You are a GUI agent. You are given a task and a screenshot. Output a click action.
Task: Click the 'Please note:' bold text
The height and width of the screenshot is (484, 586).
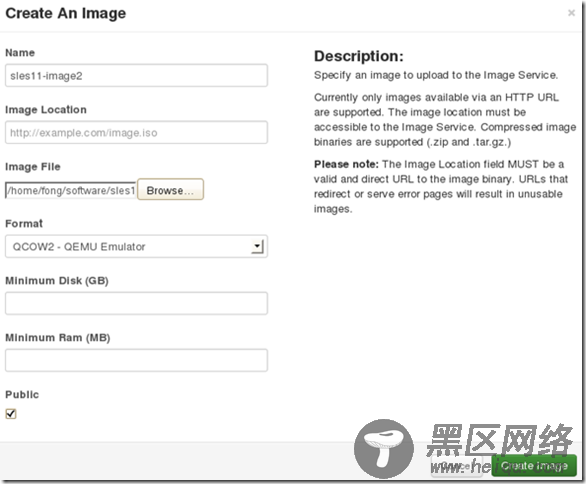[346, 164]
